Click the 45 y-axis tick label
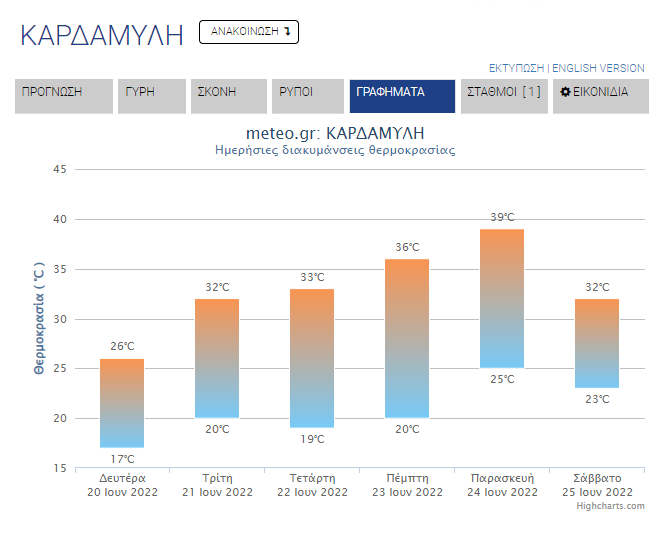This screenshot has width=665, height=541. click(60, 170)
